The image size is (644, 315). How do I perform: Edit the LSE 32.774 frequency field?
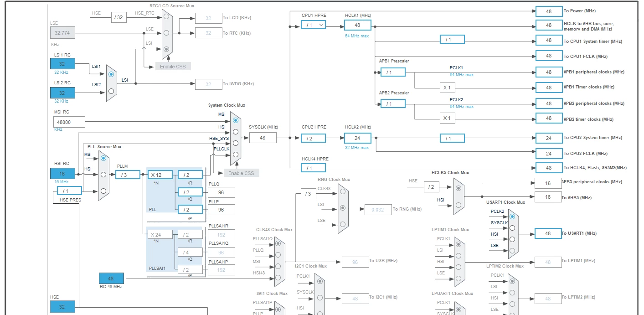click(62, 32)
